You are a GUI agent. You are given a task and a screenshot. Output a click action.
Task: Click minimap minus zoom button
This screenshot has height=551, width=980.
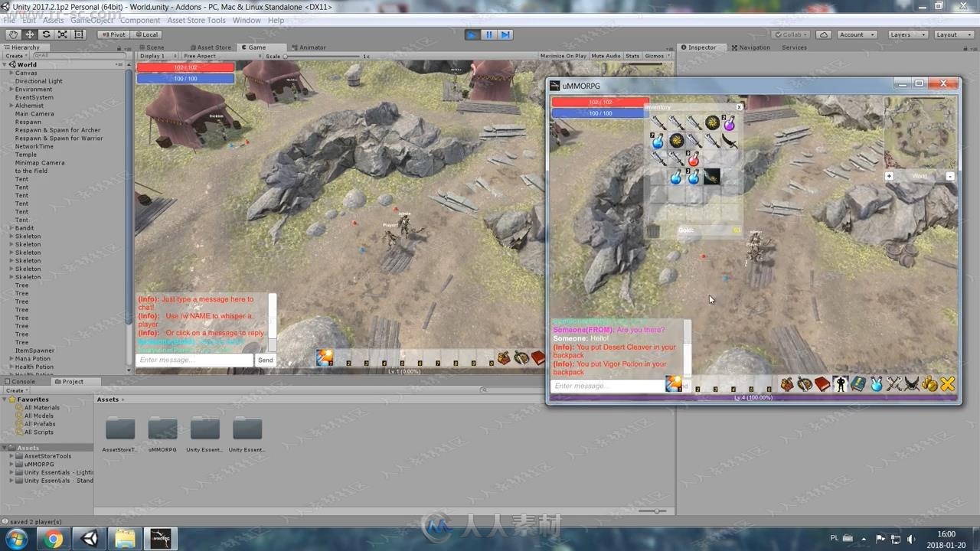950,176
